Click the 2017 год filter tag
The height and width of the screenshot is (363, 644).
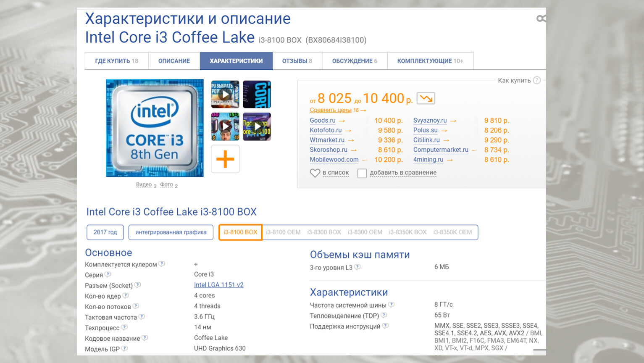point(105,232)
